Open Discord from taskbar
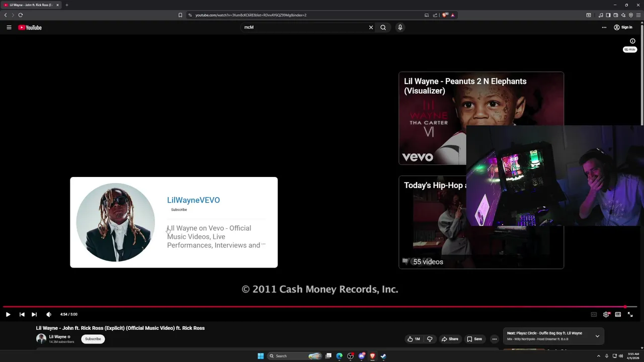The image size is (644, 362). pyautogui.click(x=361, y=356)
